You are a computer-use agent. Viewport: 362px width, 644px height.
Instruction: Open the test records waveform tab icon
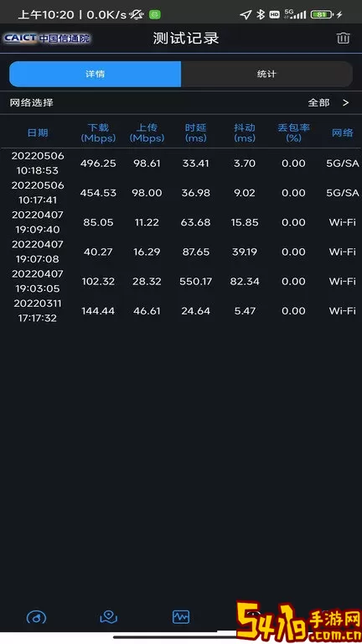click(181, 616)
